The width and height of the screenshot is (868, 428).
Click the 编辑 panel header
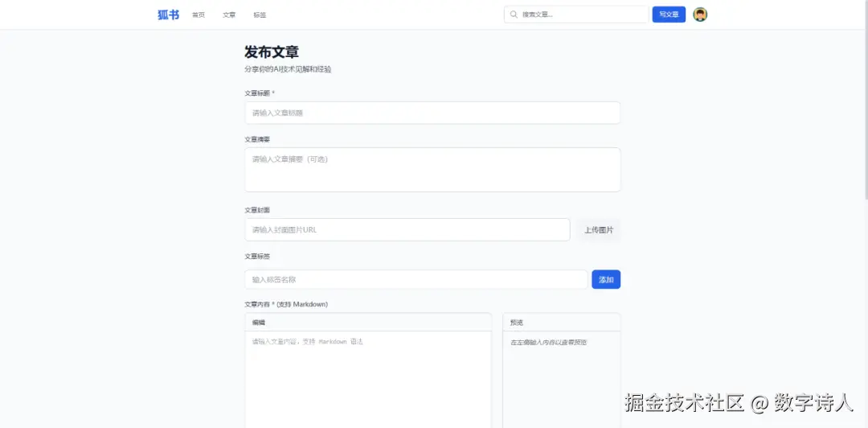click(x=368, y=322)
